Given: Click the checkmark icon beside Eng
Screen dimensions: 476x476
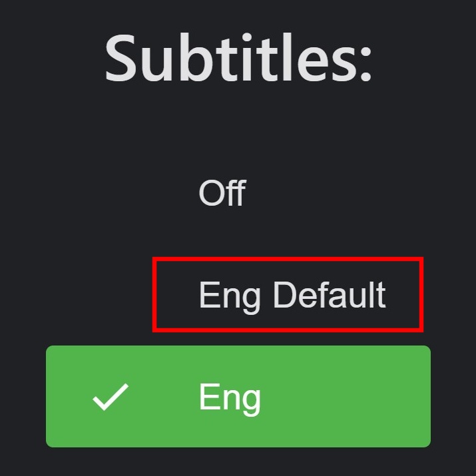Looking at the screenshot, I should pos(111,397).
